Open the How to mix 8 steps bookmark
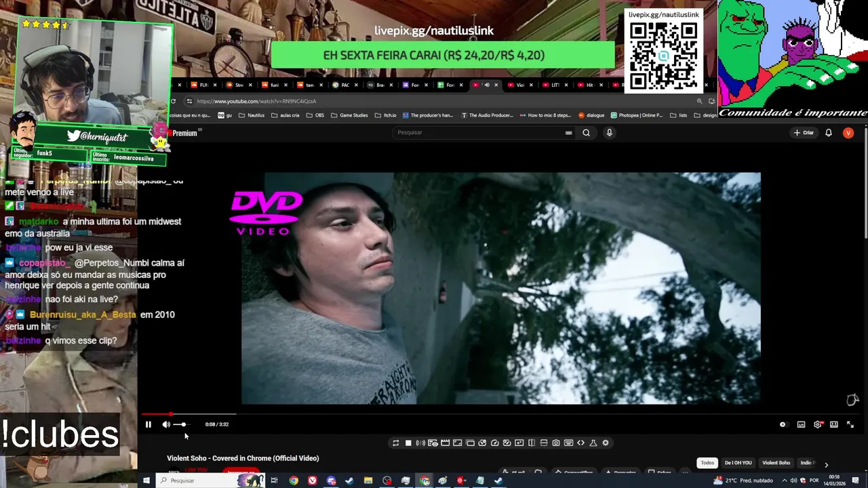The height and width of the screenshot is (488, 868). point(546,115)
